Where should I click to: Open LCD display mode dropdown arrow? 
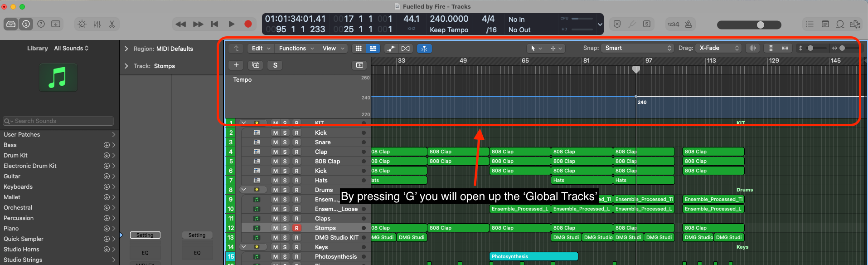pos(600,25)
